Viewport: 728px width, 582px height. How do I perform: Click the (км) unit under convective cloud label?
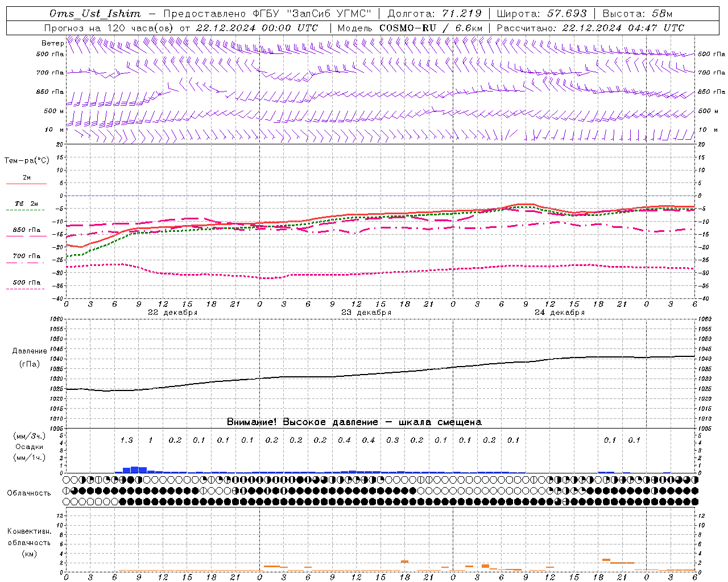[x=29, y=554]
